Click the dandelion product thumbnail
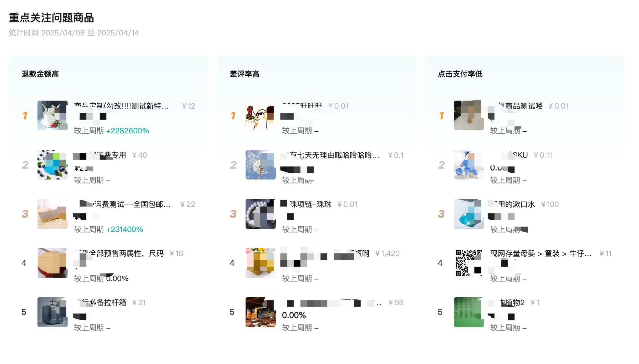The image size is (639, 364). point(260,164)
